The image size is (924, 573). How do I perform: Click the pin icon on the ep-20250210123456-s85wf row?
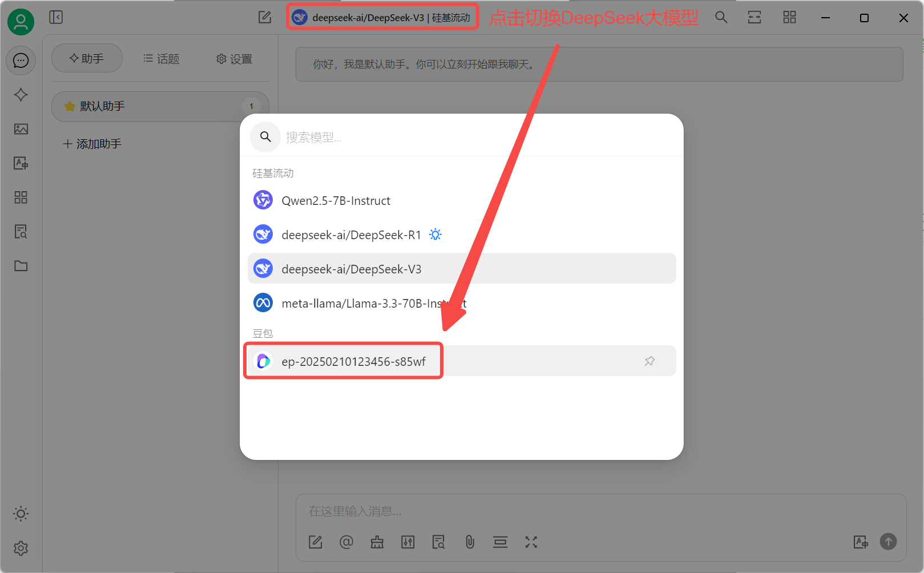tap(649, 361)
